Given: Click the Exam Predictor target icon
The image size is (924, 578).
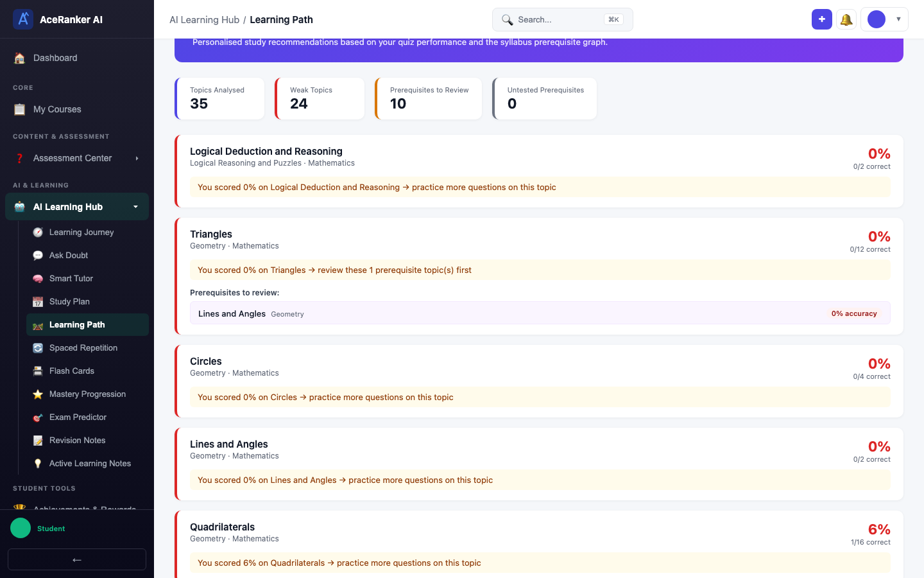Looking at the screenshot, I should pyautogui.click(x=38, y=417).
